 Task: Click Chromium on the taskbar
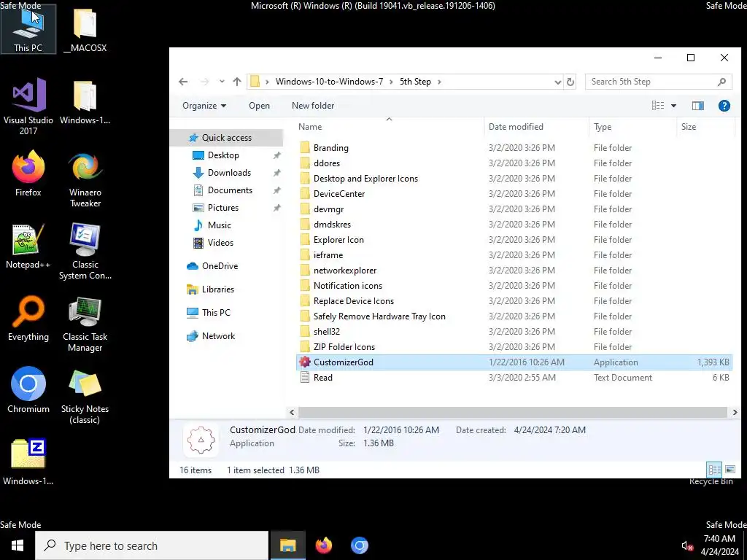pos(359,545)
